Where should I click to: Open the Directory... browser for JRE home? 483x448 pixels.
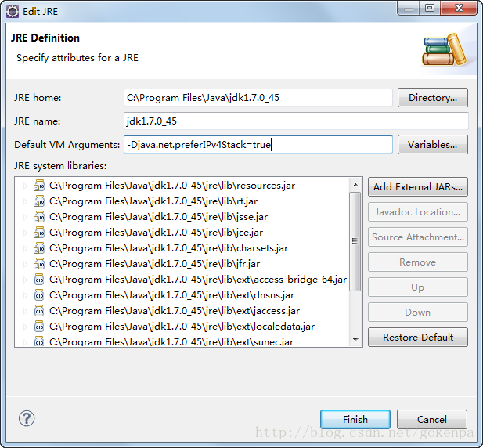432,98
